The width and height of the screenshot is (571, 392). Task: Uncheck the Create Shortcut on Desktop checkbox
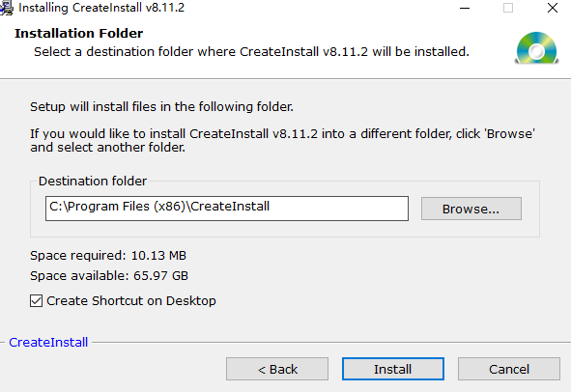tap(36, 301)
